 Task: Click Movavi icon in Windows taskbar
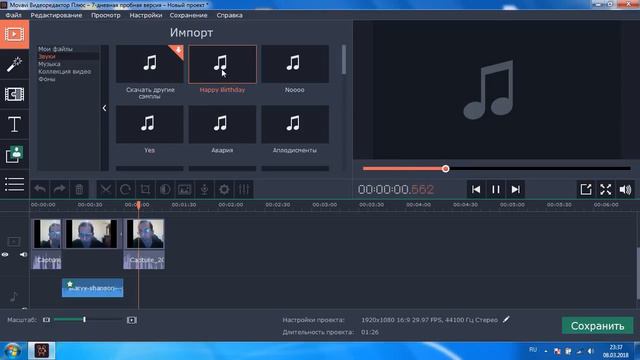(x=41, y=351)
